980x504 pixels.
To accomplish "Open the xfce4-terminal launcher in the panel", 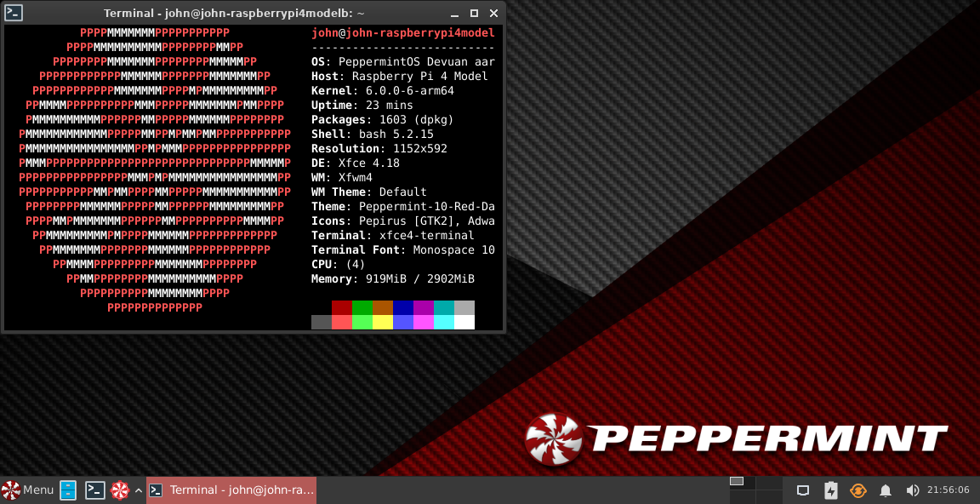I will tap(95, 490).
